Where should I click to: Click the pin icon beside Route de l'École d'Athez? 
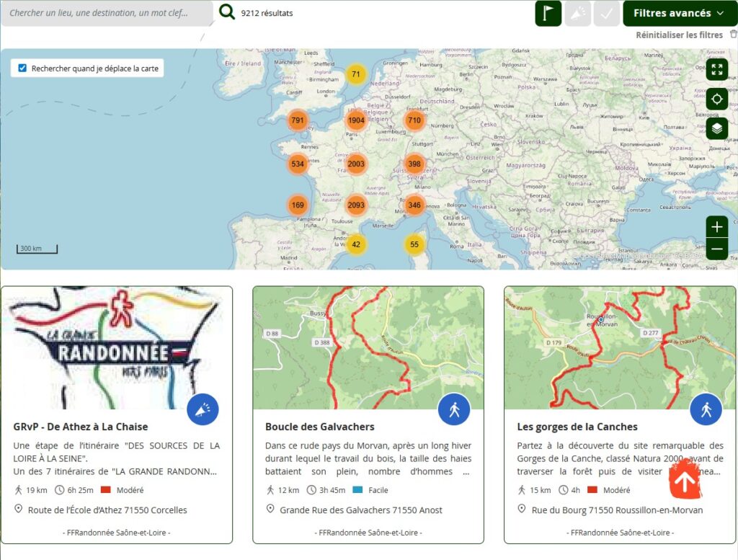point(18,509)
